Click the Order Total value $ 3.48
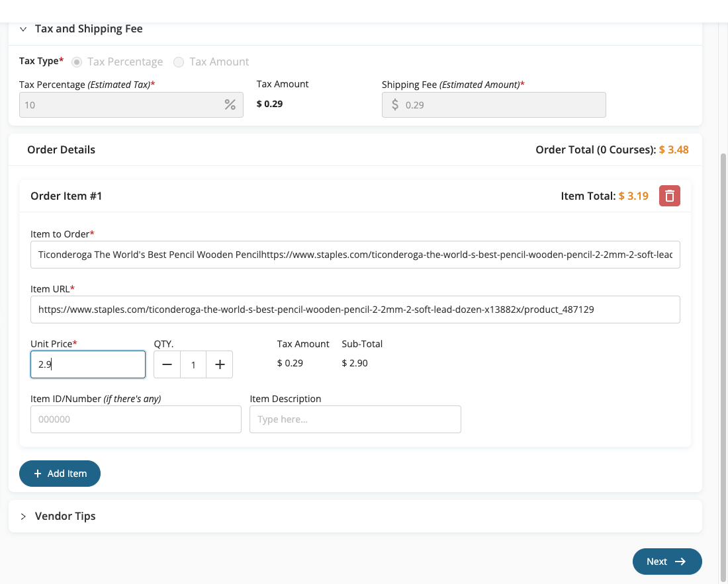 (x=674, y=150)
